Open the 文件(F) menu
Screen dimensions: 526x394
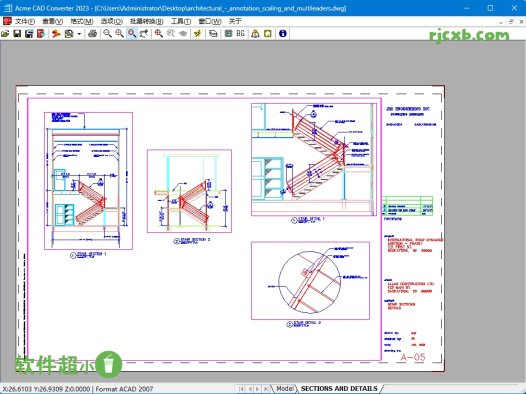pyautogui.click(x=25, y=21)
